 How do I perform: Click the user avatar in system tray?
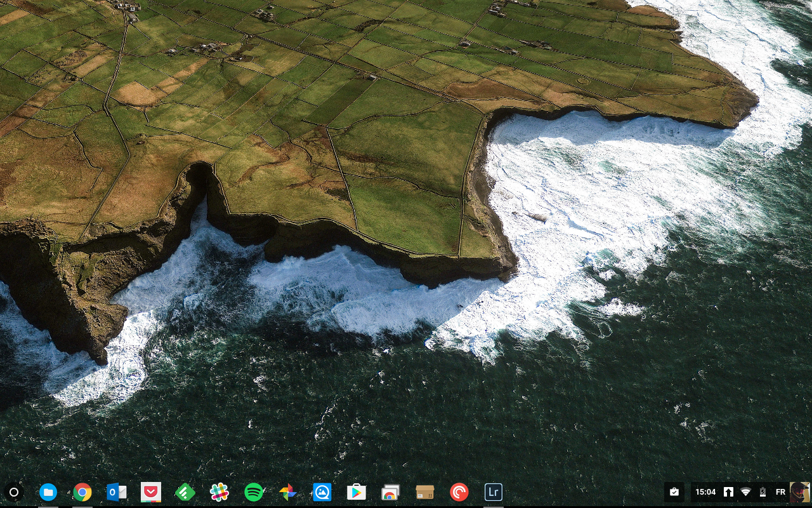(x=799, y=492)
